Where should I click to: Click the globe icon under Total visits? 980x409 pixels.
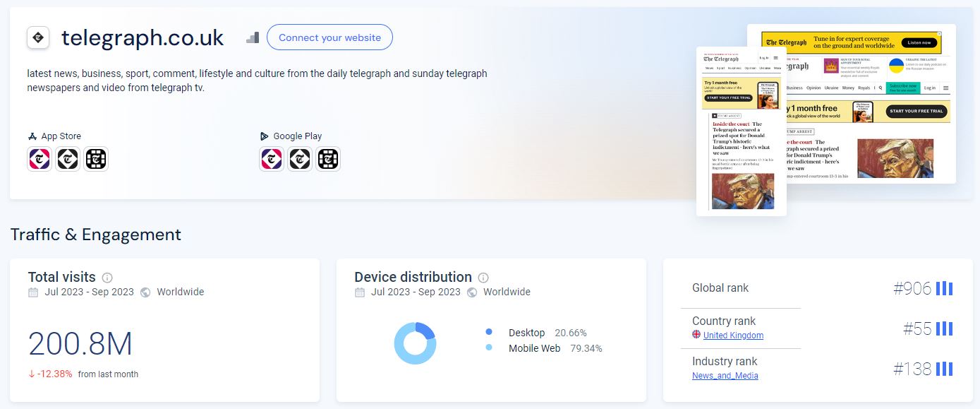click(145, 292)
